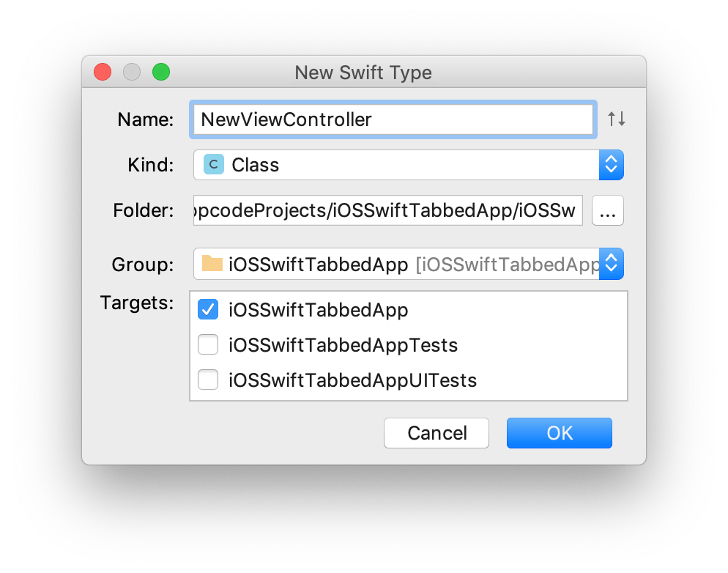This screenshot has width=728, height=573.
Task: Uncheck the iOSSwiftTabbedApp target checkbox
Action: (x=208, y=310)
